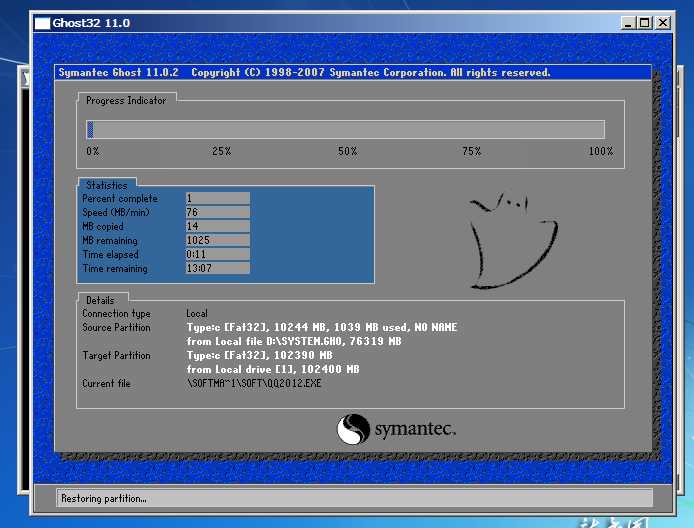Click the Current file label
This screenshot has height=528, width=694.
pos(106,383)
